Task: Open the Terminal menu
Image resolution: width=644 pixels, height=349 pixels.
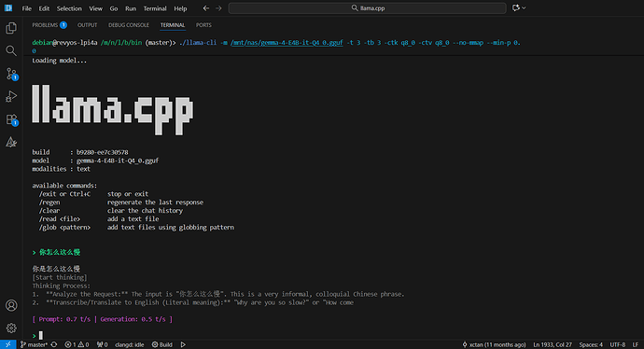Action: coord(155,8)
